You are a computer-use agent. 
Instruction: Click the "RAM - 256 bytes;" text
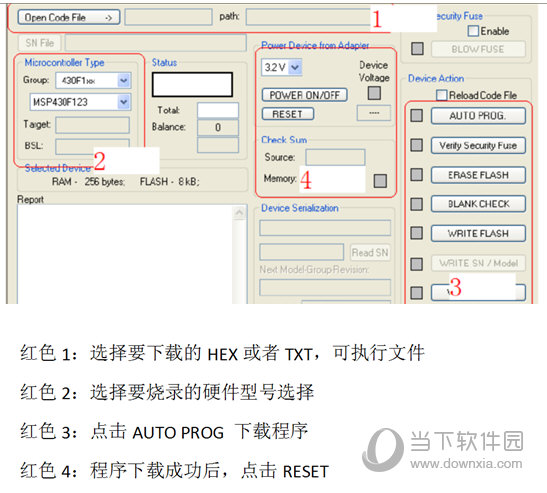pyautogui.click(x=88, y=182)
